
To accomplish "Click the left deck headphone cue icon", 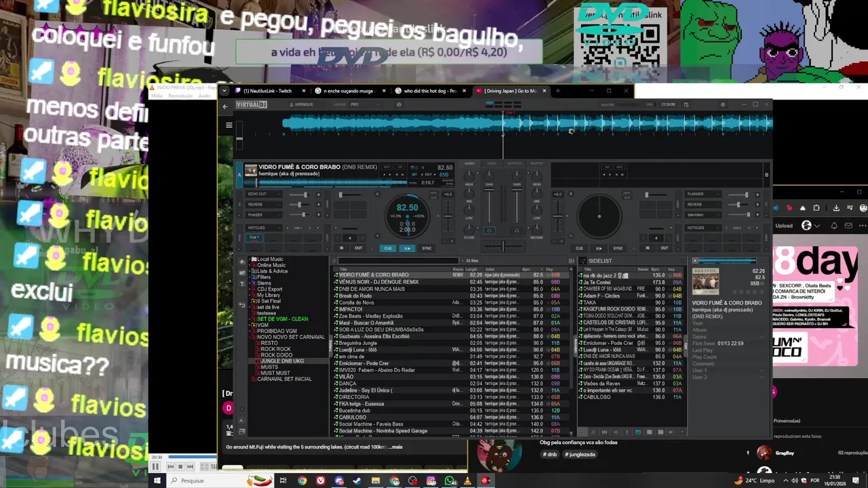I will tap(489, 230).
